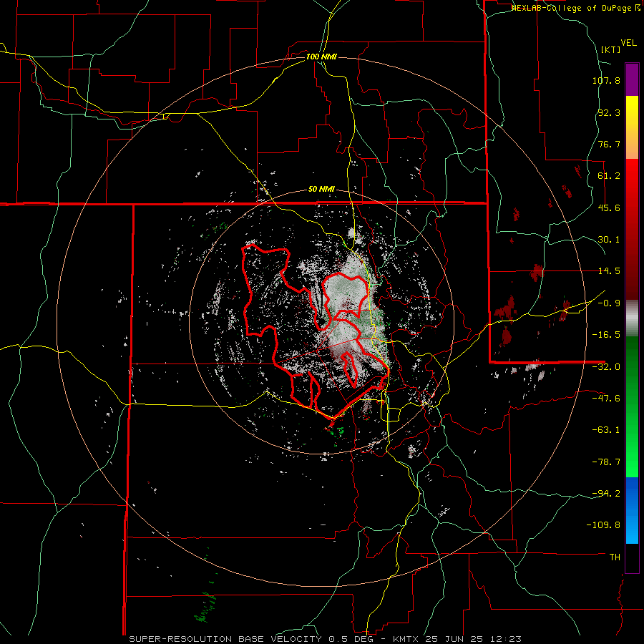This screenshot has width=644, height=644.
Task: Select the -109.8 scale value
Action: coord(604,525)
